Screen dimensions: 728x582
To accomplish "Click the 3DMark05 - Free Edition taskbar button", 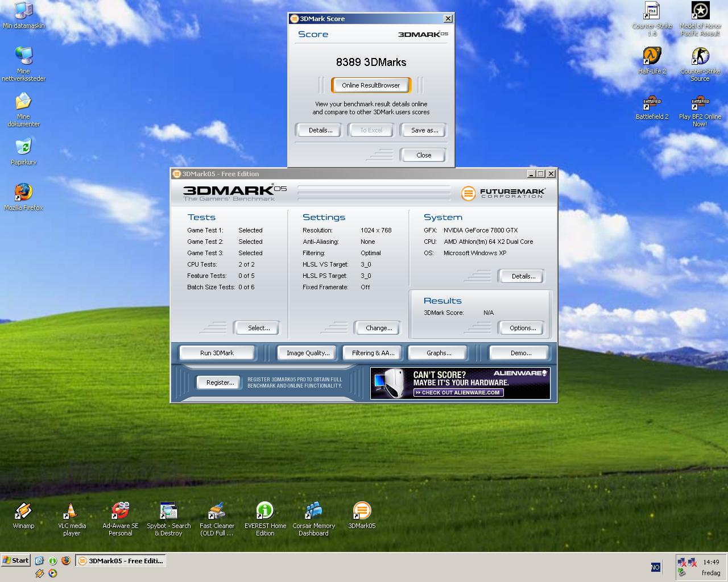I will point(121,560).
